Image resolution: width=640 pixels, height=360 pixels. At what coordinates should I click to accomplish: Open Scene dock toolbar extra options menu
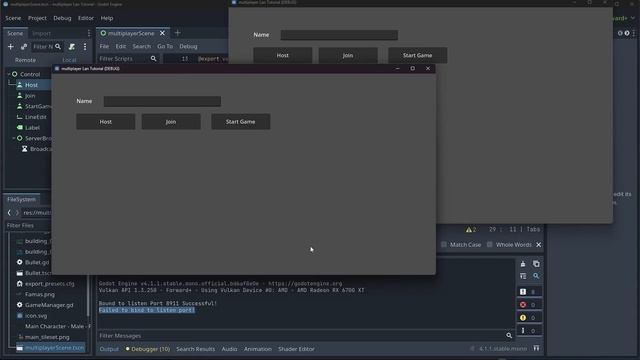(85, 47)
